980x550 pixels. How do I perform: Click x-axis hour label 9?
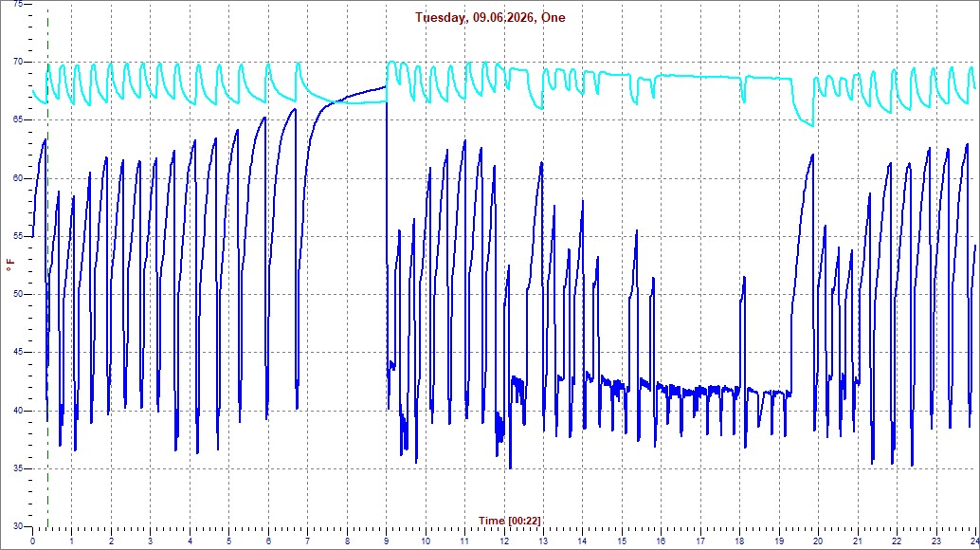387,541
